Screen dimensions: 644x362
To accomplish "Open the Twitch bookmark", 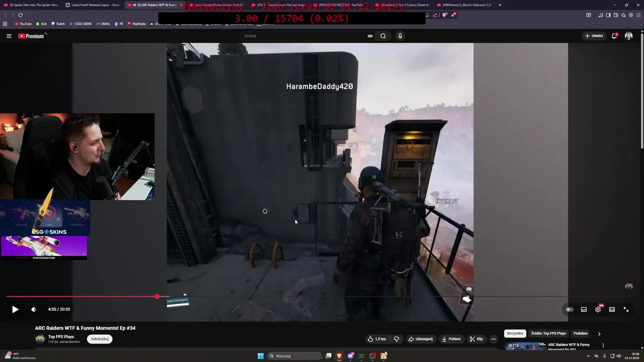I will [58, 24].
